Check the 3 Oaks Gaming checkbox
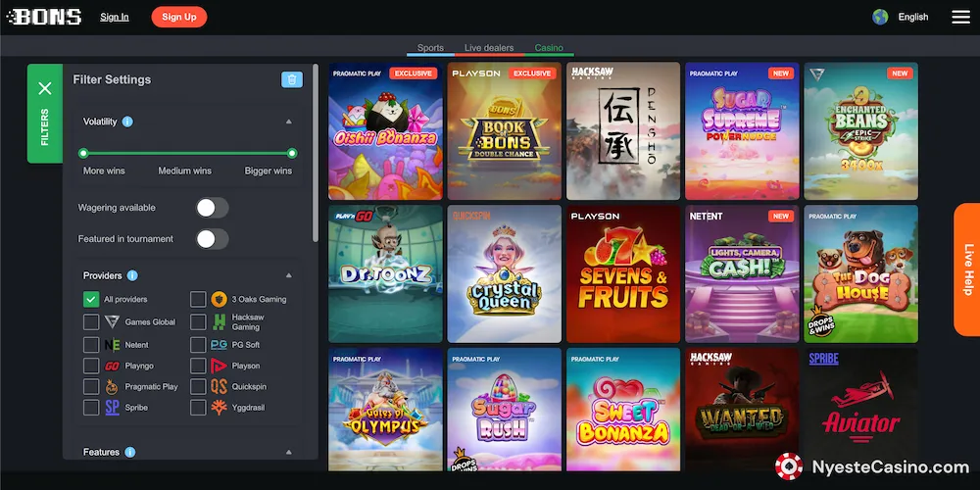The image size is (980, 490). point(198,299)
